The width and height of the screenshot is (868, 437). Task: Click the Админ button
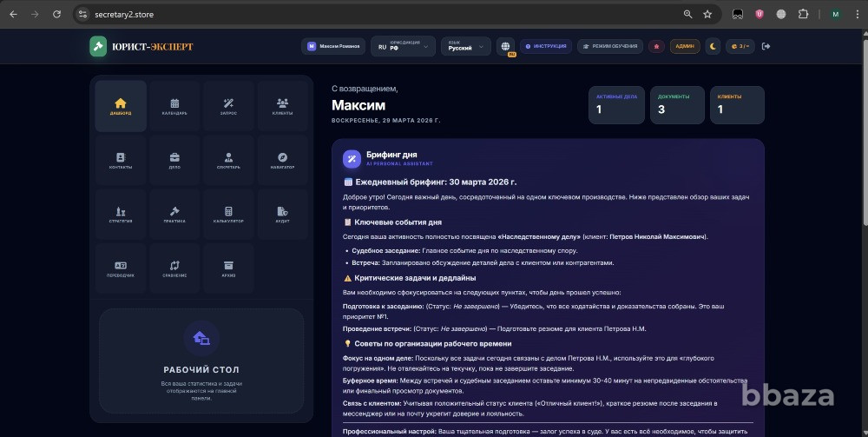point(685,47)
